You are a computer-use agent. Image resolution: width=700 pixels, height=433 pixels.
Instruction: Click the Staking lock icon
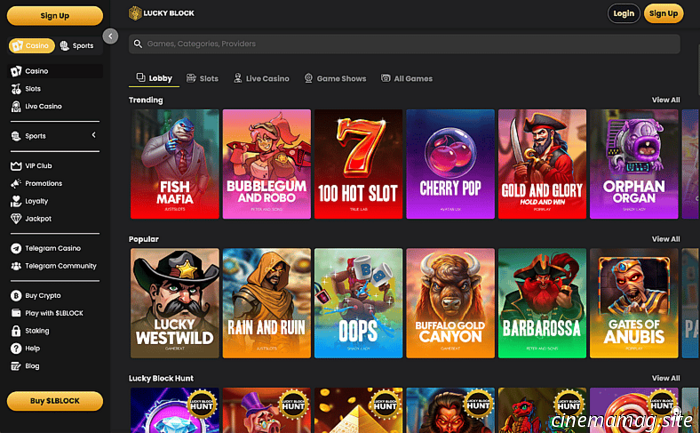(16, 330)
